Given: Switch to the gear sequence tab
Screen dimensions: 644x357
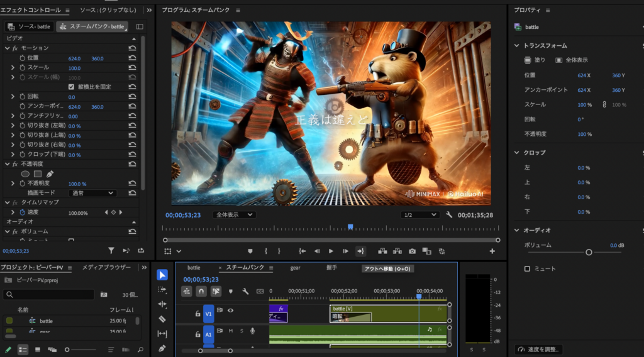Looking at the screenshot, I should click(295, 268).
